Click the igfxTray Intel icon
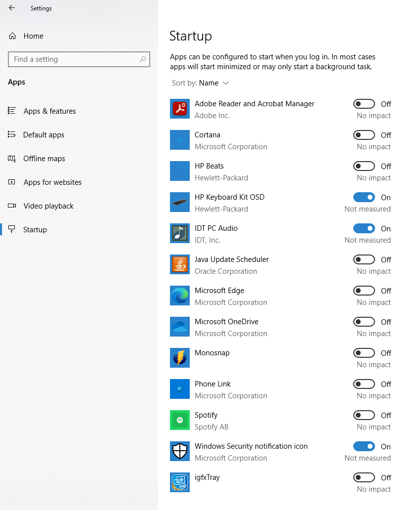 (179, 482)
